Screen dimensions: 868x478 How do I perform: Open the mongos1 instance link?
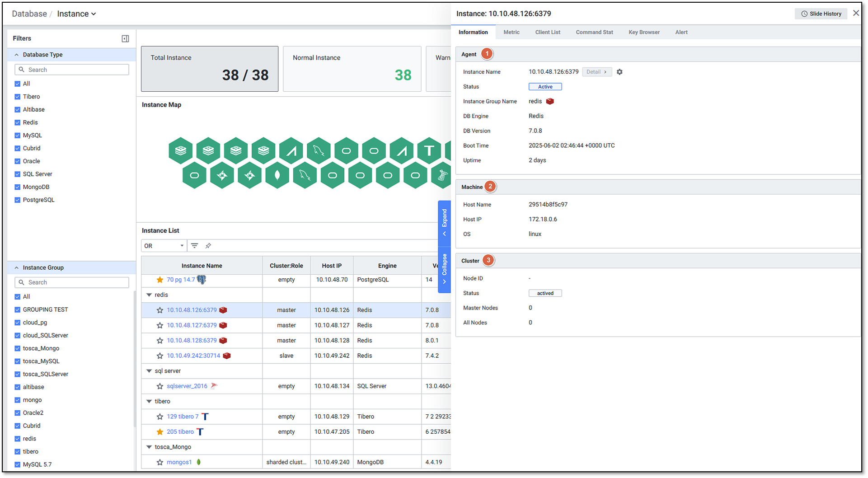[179, 462]
